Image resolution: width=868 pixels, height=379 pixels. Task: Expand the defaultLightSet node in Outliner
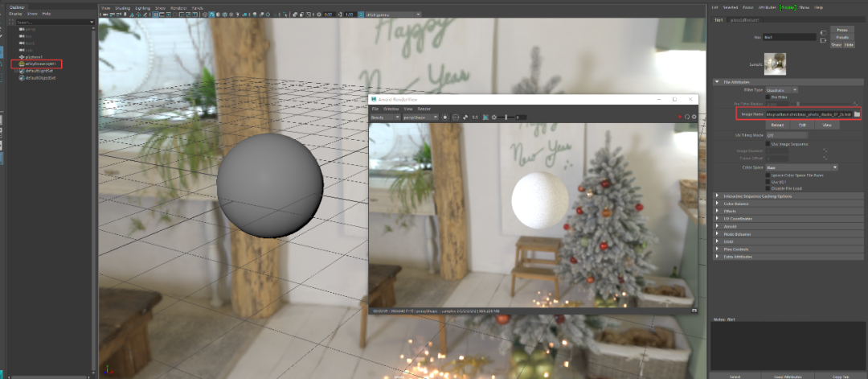(15, 71)
